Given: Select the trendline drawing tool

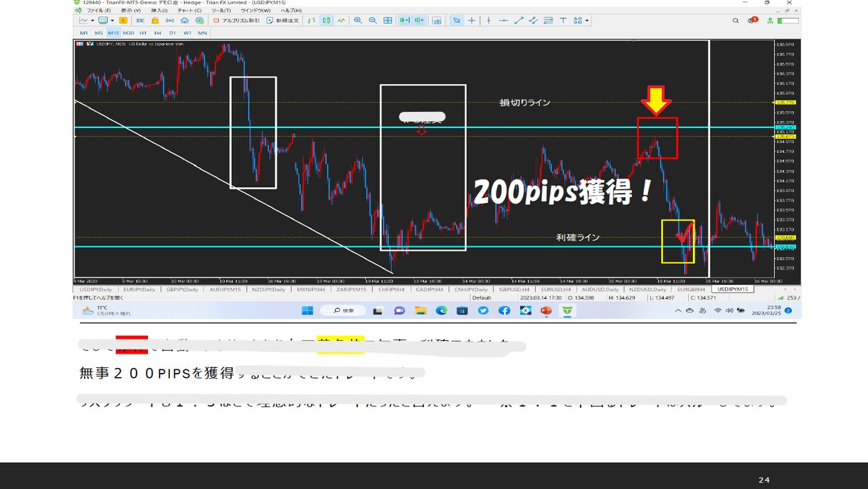Looking at the screenshot, I should coord(519,21).
